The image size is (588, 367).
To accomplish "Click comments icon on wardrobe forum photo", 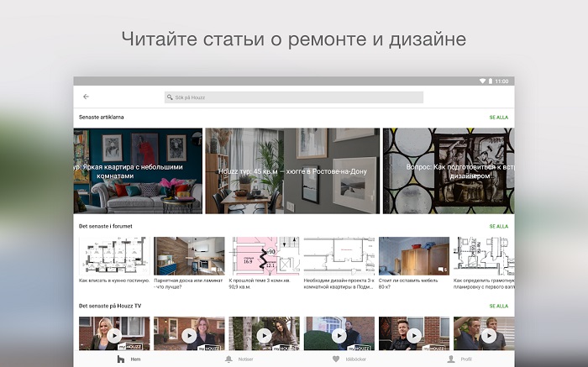I will (443, 270).
